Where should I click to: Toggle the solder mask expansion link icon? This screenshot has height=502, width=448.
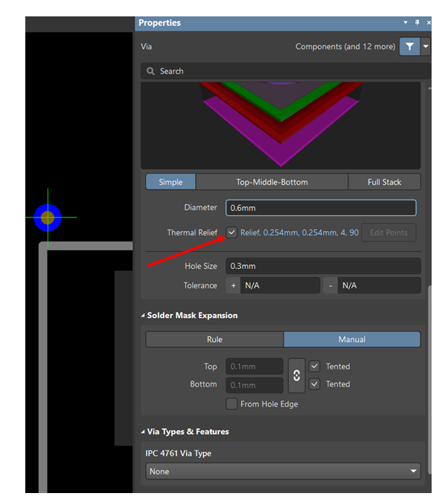tap(297, 375)
